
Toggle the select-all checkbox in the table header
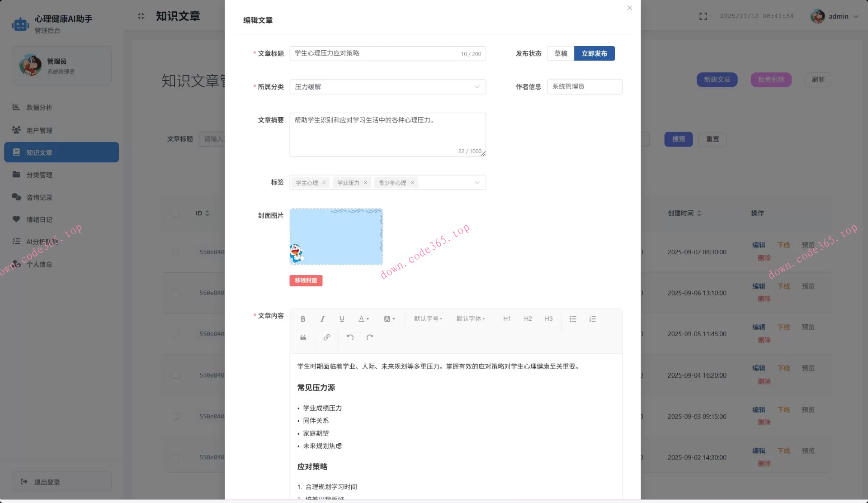pyautogui.click(x=176, y=213)
